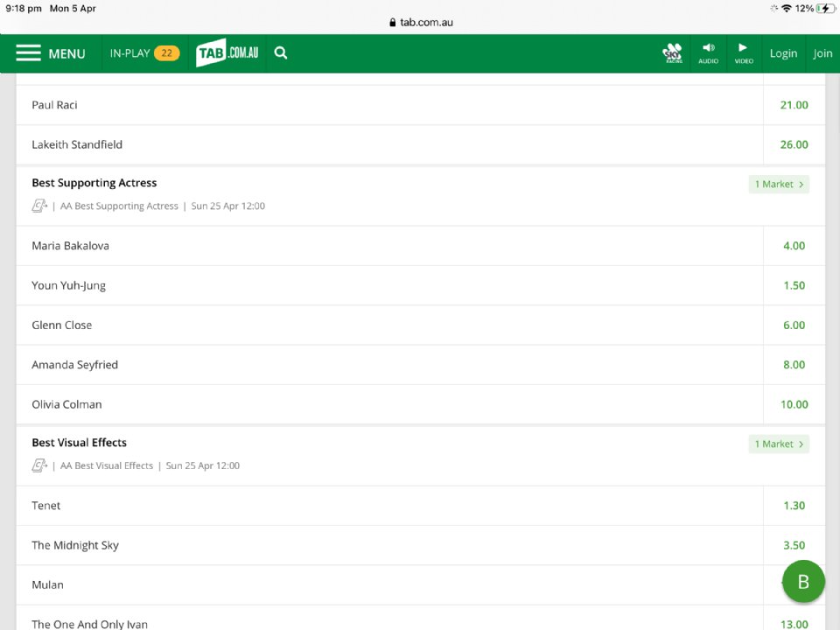This screenshot has width=840, height=630.
Task: Open the Best Visual Effects heading
Action: click(80, 443)
